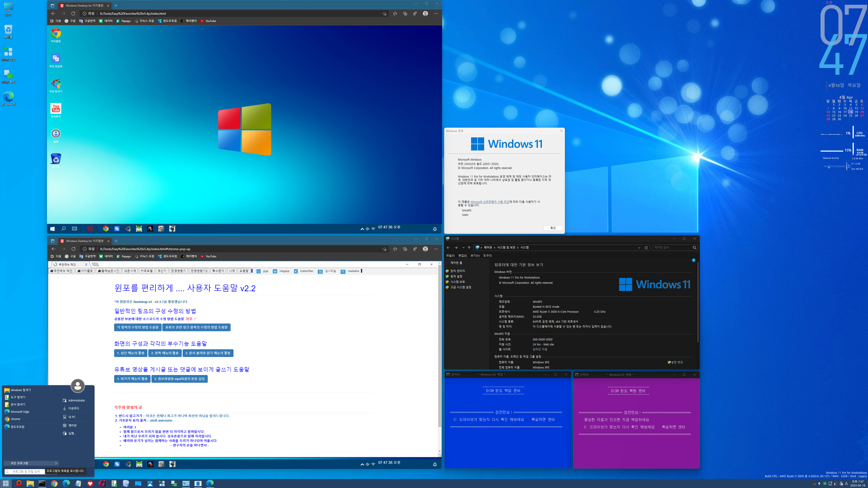This screenshot has height=488, width=868.
Task: Open the 내 PC desktop icon
Action: pyautogui.click(x=8, y=9)
